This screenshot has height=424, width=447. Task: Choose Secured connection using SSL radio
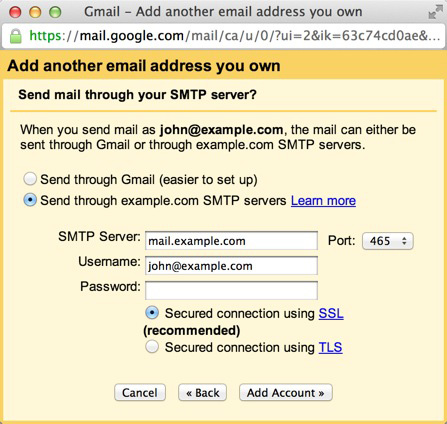[x=152, y=313]
